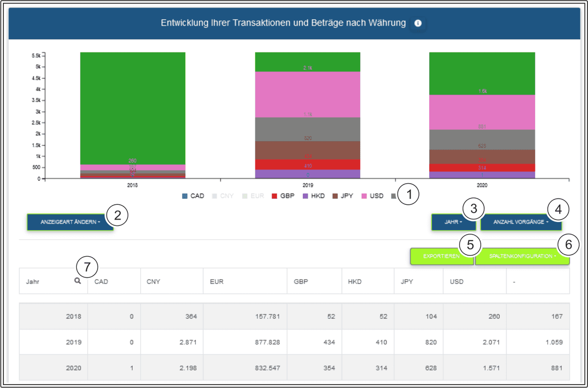Viewport: 588px width, 388px height.
Task: Expand the Jahr period dropdown
Action: pos(453,222)
